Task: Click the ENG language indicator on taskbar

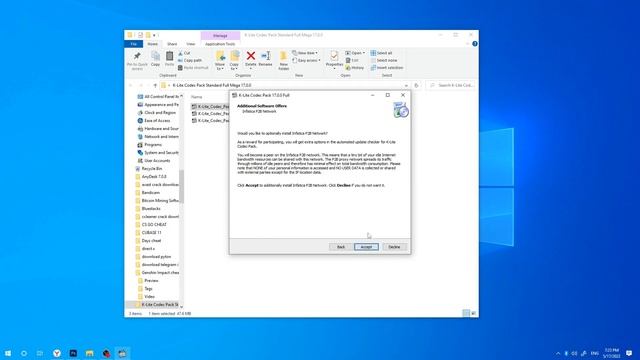Action: [x=595, y=353]
